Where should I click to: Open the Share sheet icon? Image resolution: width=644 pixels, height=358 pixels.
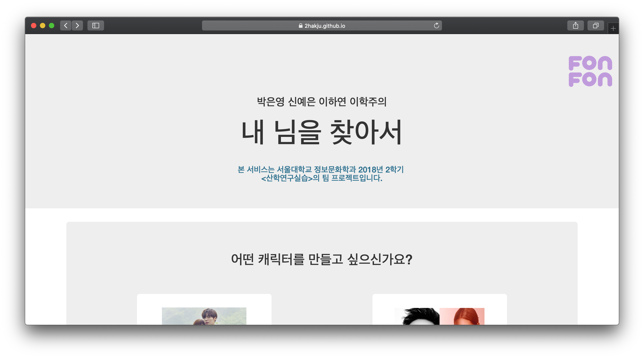point(575,26)
